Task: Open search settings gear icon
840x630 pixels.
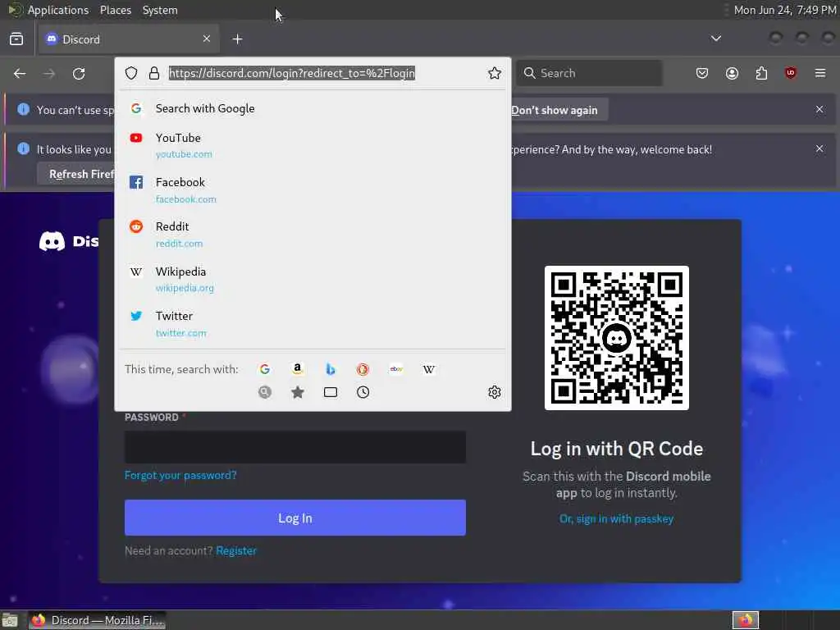Action: point(494,392)
